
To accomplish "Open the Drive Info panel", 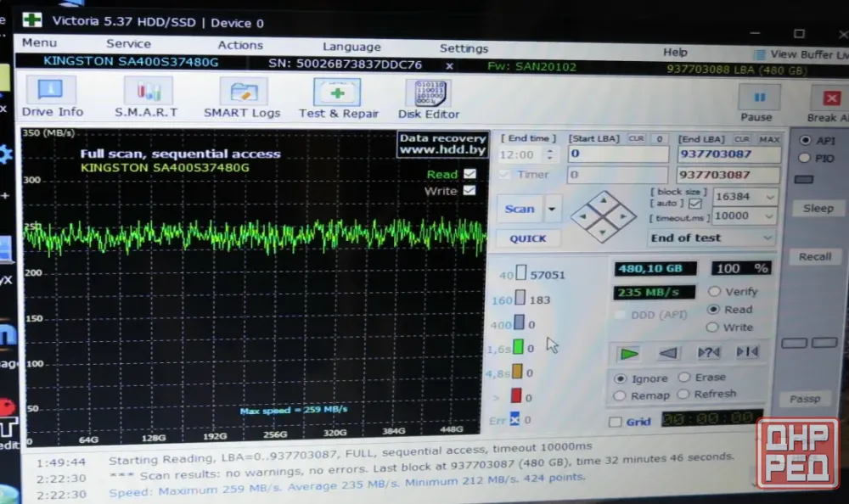I will (x=52, y=97).
